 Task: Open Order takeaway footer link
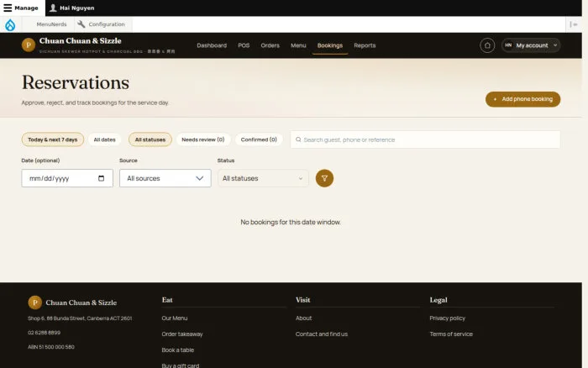click(182, 334)
